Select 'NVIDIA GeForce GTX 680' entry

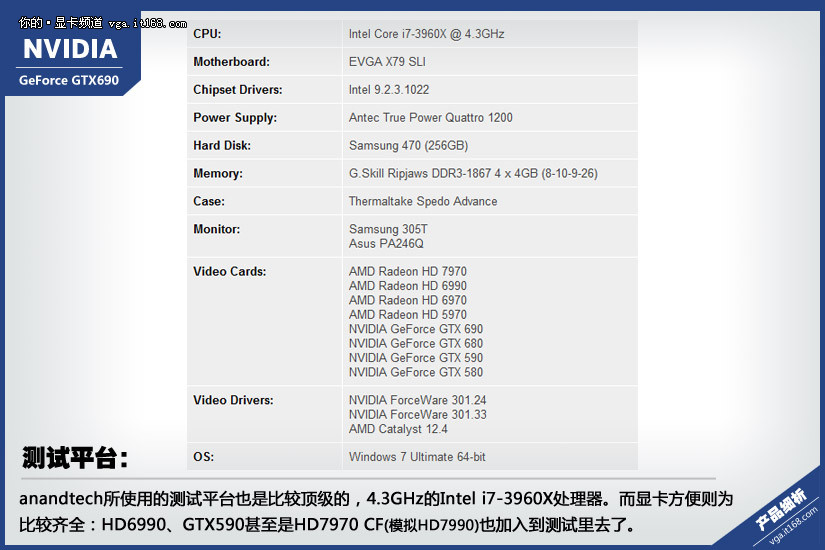pyautogui.click(x=416, y=343)
